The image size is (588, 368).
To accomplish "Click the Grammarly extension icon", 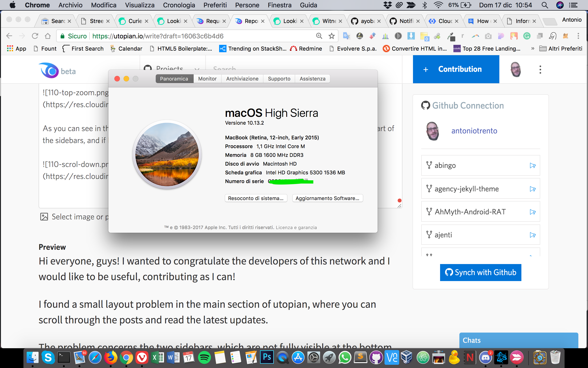I will tap(526, 36).
